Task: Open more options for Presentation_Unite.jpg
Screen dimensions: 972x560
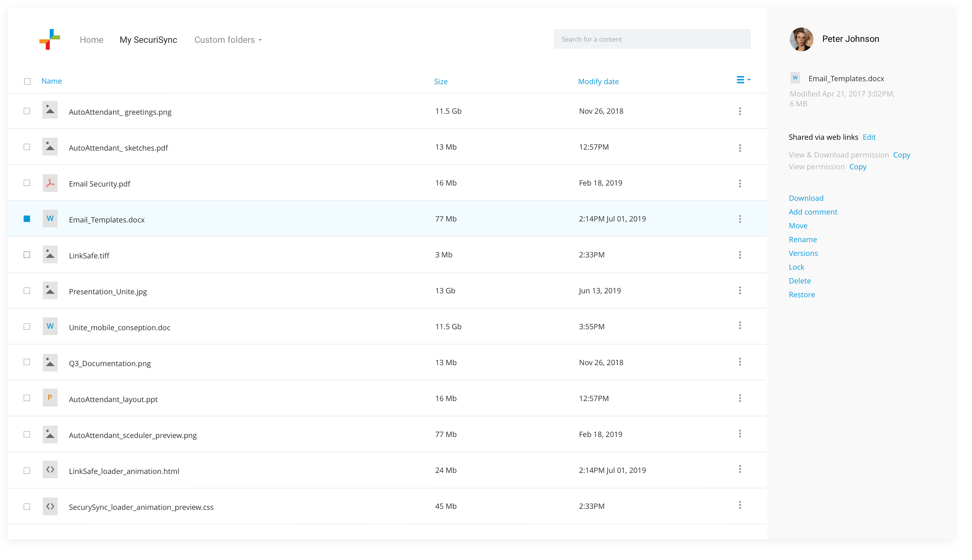Action: (740, 290)
